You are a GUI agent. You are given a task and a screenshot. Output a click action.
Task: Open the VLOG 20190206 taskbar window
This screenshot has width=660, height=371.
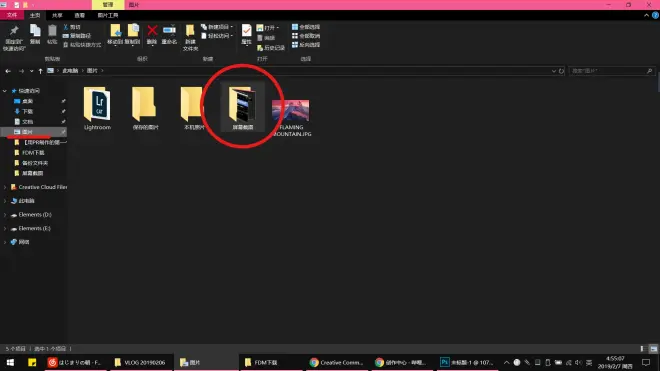pos(141,362)
